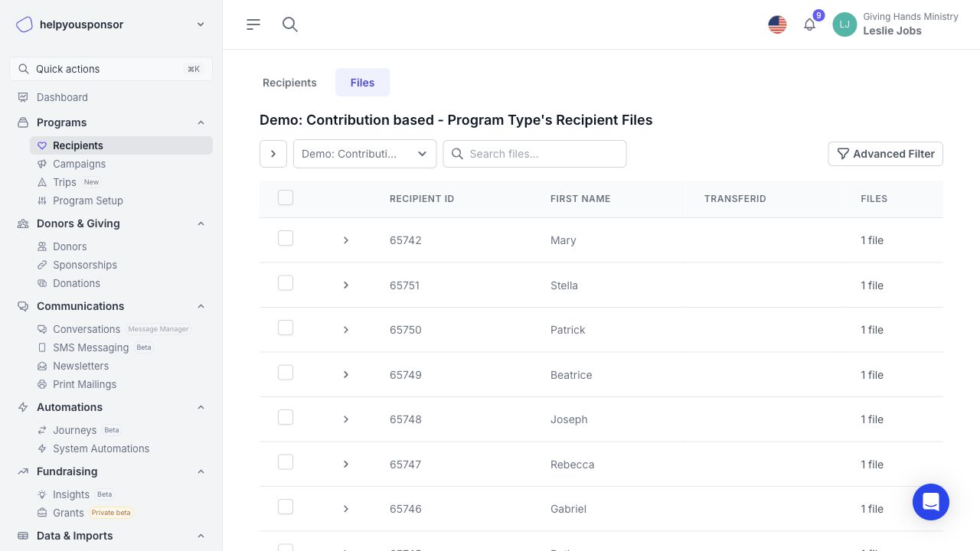Select the checkbox in Stella's row
The image size is (980, 551).
[x=286, y=283]
